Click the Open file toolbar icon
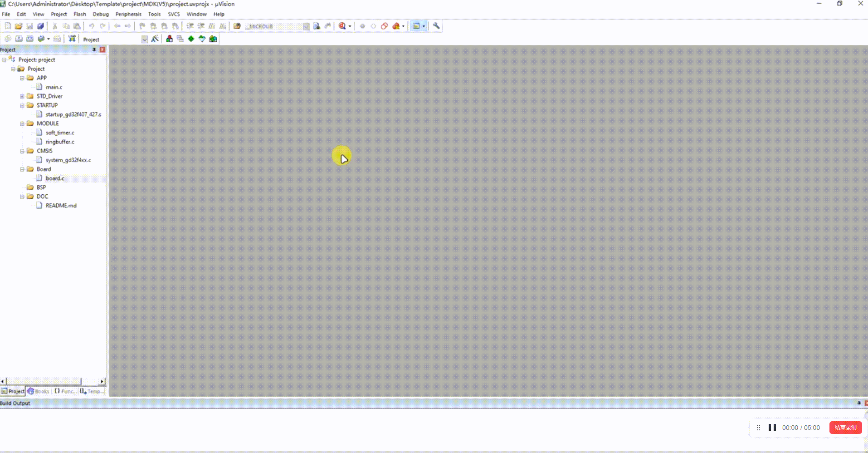 pyautogui.click(x=19, y=26)
